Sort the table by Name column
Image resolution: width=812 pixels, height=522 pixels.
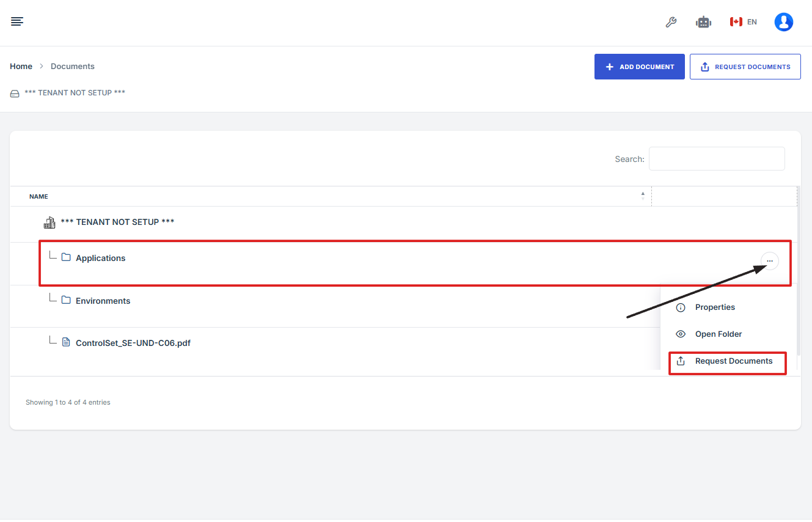tap(38, 197)
